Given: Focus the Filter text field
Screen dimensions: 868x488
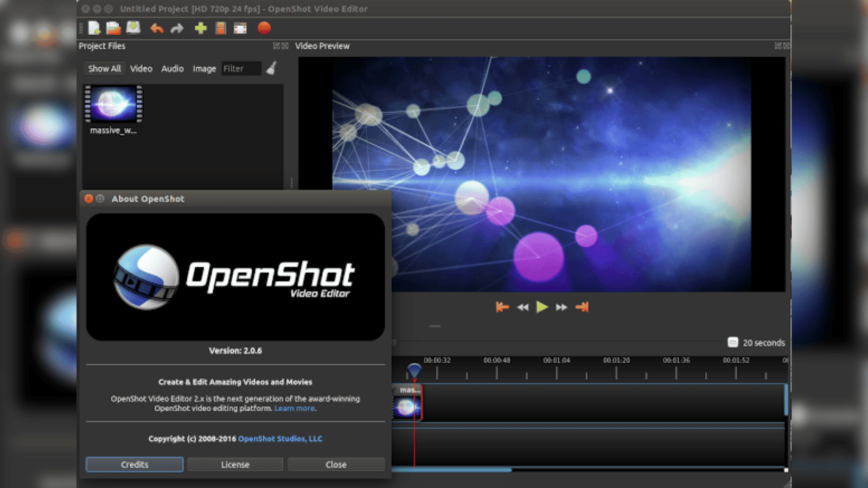Looking at the screenshot, I should pyautogui.click(x=241, y=69).
